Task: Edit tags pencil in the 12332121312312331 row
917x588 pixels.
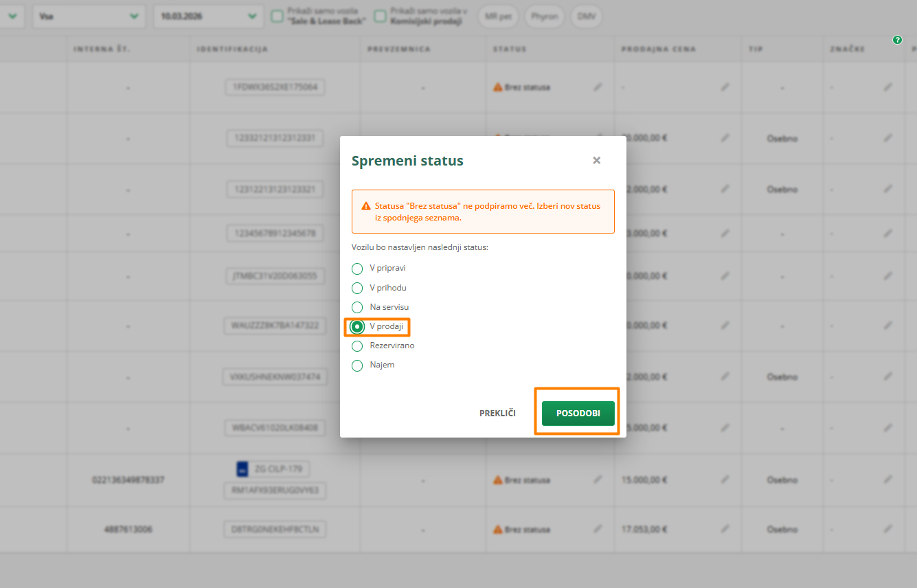Action: 888,138
